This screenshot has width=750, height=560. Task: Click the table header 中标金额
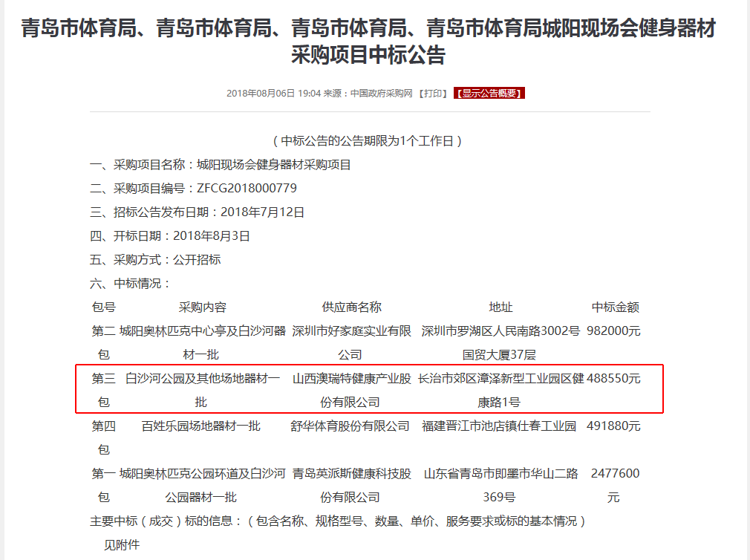[x=615, y=307]
